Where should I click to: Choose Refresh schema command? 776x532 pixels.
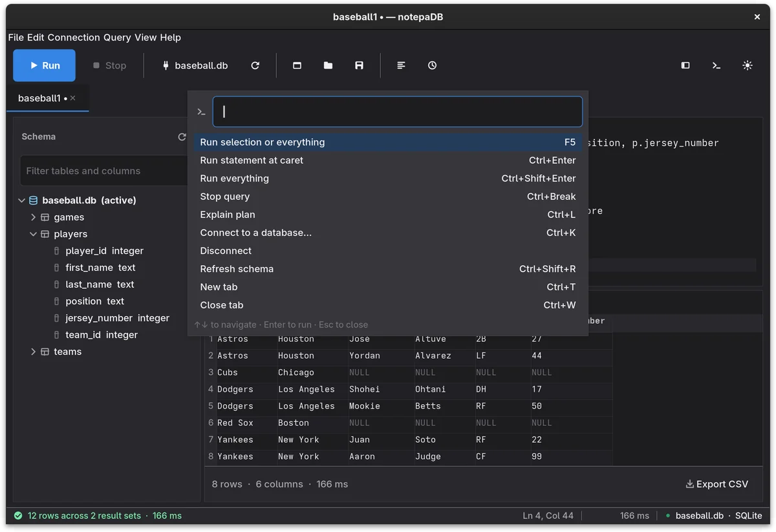click(x=388, y=269)
